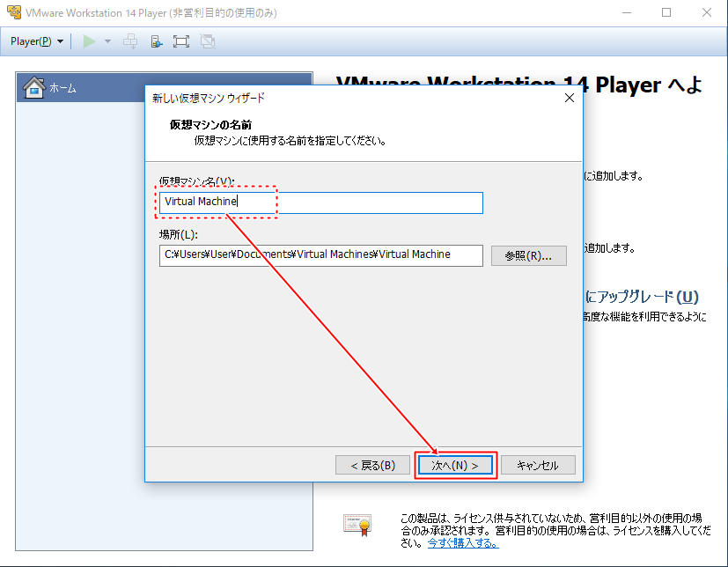Click the manage virtual machine toolbar icon
The image size is (728, 567).
[x=157, y=41]
